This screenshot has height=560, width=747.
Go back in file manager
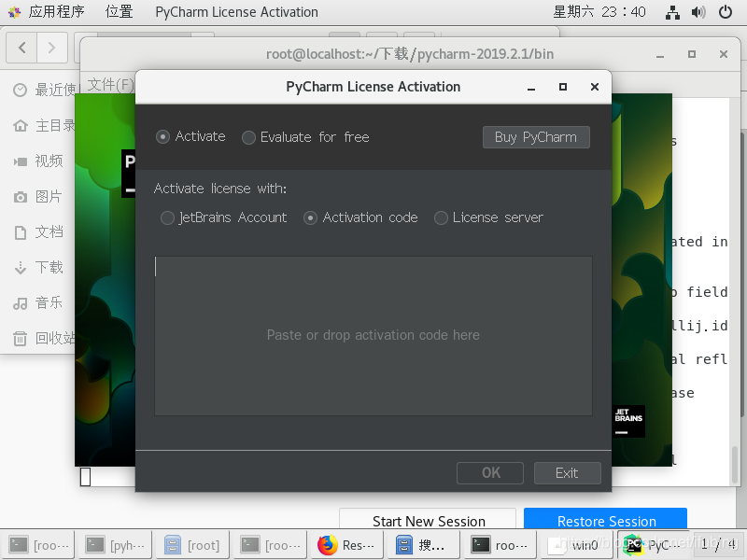point(21,48)
